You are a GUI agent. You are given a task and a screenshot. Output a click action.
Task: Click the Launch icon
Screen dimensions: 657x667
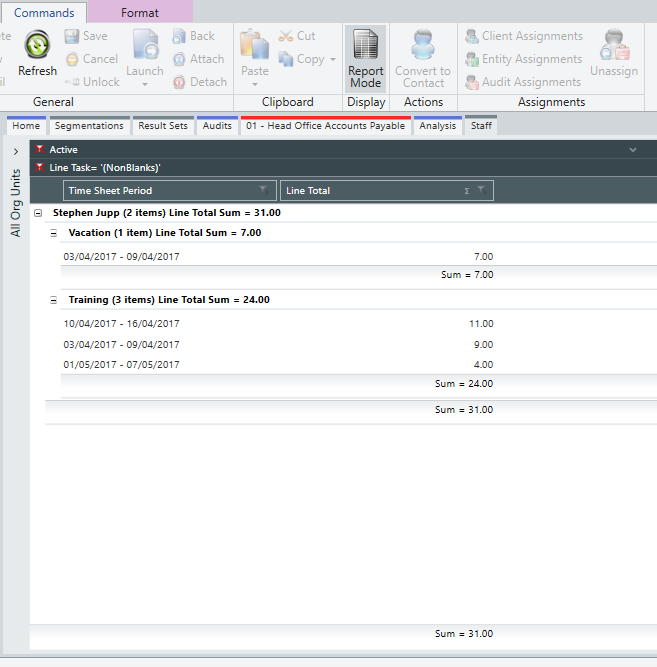pyautogui.click(x=146, y=44)
